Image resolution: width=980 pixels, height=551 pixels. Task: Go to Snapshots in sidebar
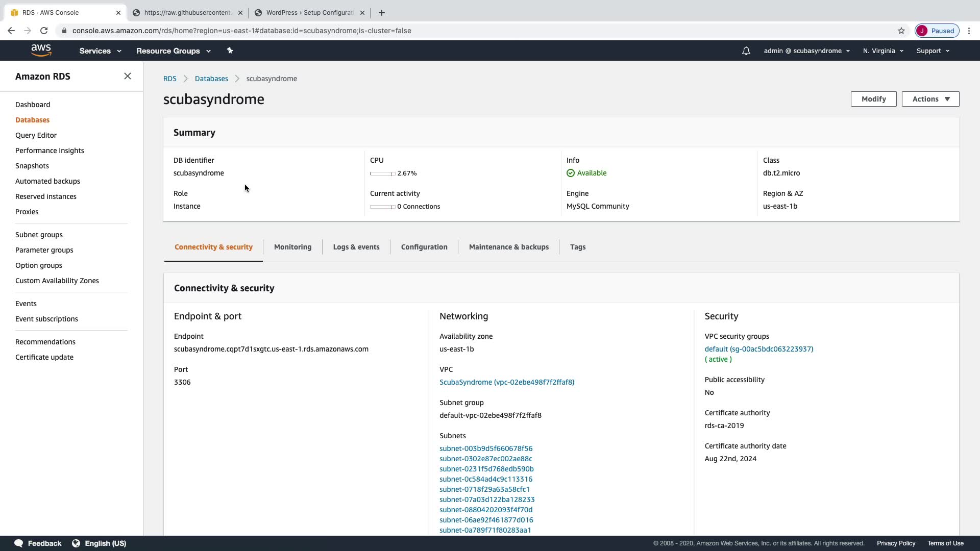pos(32,166)
